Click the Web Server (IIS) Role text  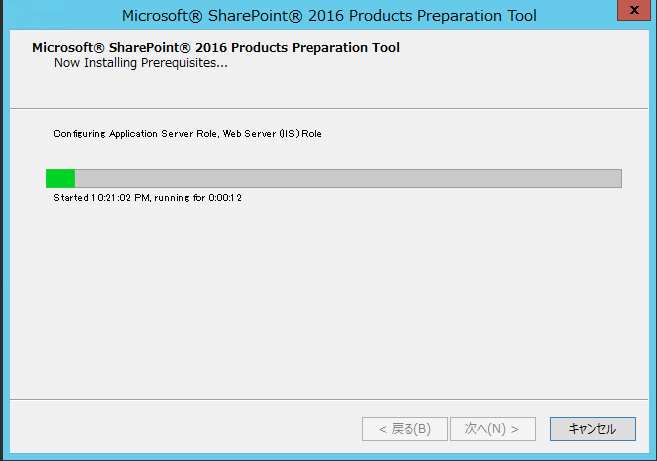point(272,134)
